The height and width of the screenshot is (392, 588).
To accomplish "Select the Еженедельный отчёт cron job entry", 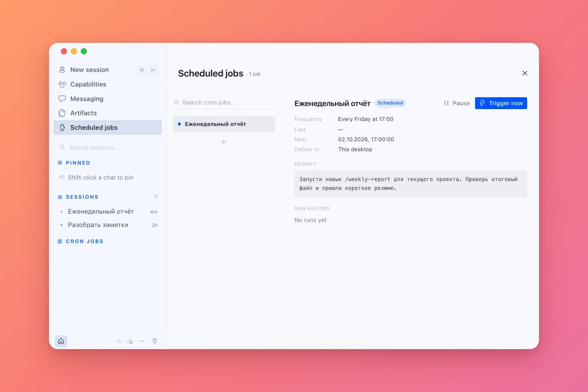I will [x=224, y=124].
